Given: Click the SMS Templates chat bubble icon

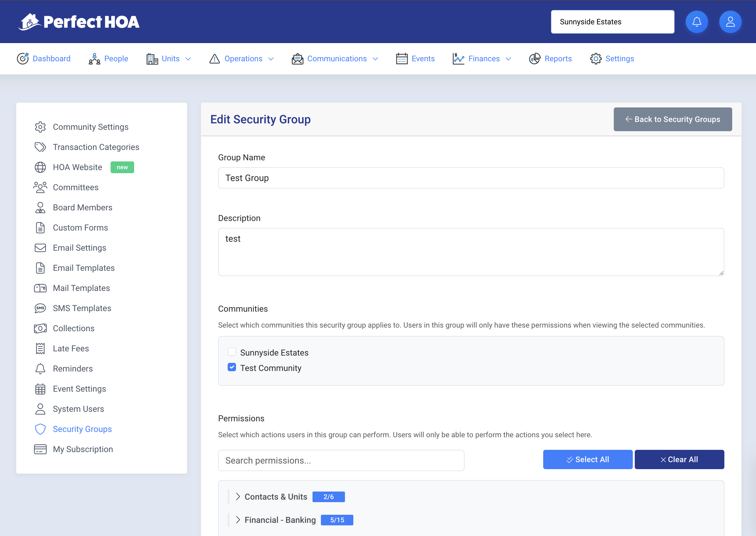Looking at the screenshot, I should [x=40, y=308].
